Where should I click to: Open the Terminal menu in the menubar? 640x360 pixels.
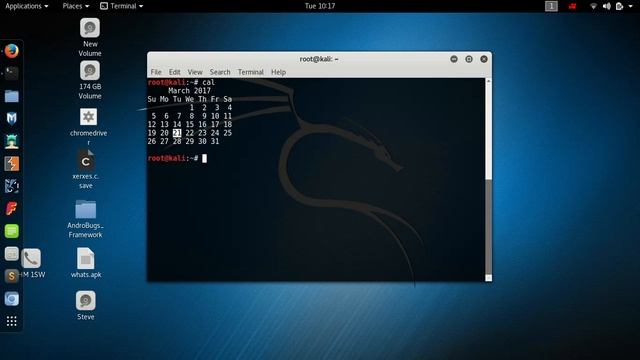(x=251, y=72)
